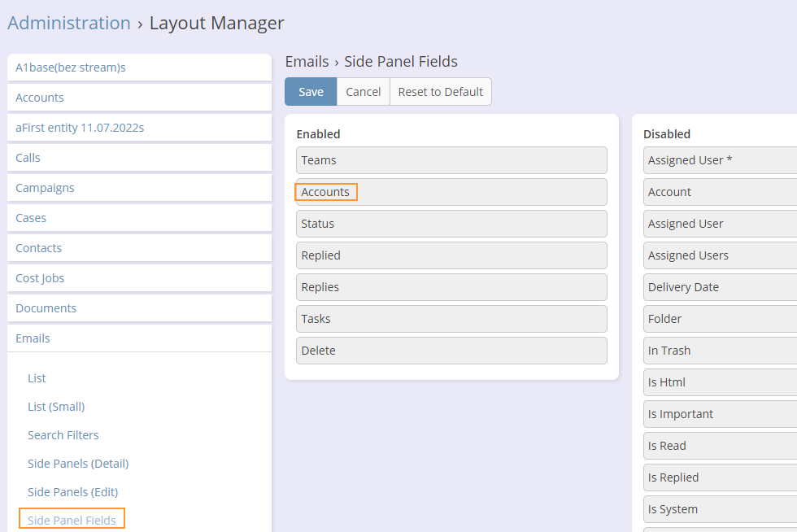This screenshot has width=797, height=532.
Task: Cancel the layout changes
Action: tap(363, 92)
